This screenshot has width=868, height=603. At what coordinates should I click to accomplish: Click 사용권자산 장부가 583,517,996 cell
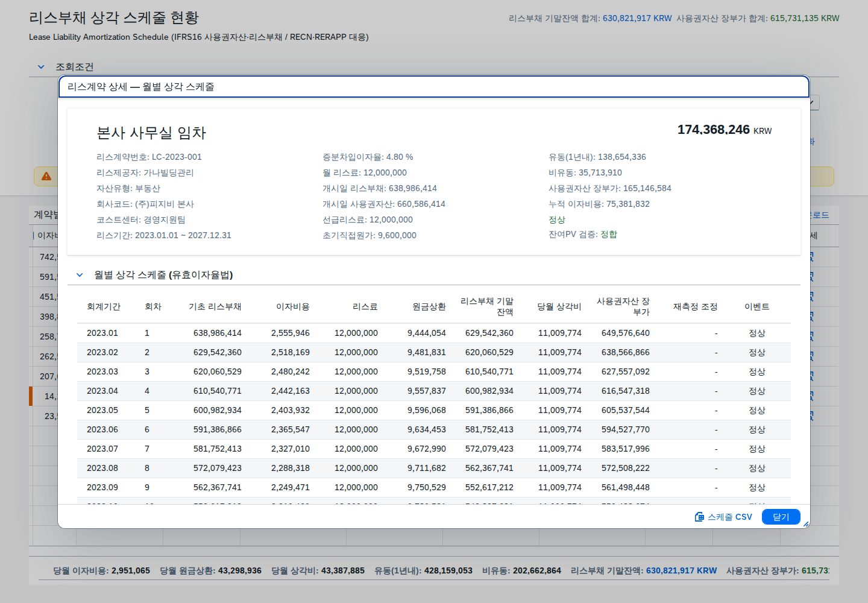click(626, 449)
